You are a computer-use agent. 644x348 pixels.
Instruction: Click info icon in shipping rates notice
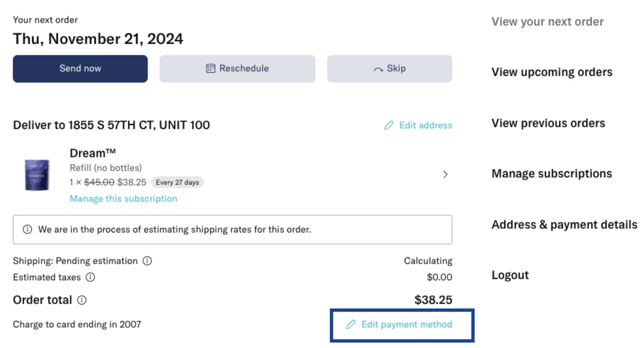point(27,229)
